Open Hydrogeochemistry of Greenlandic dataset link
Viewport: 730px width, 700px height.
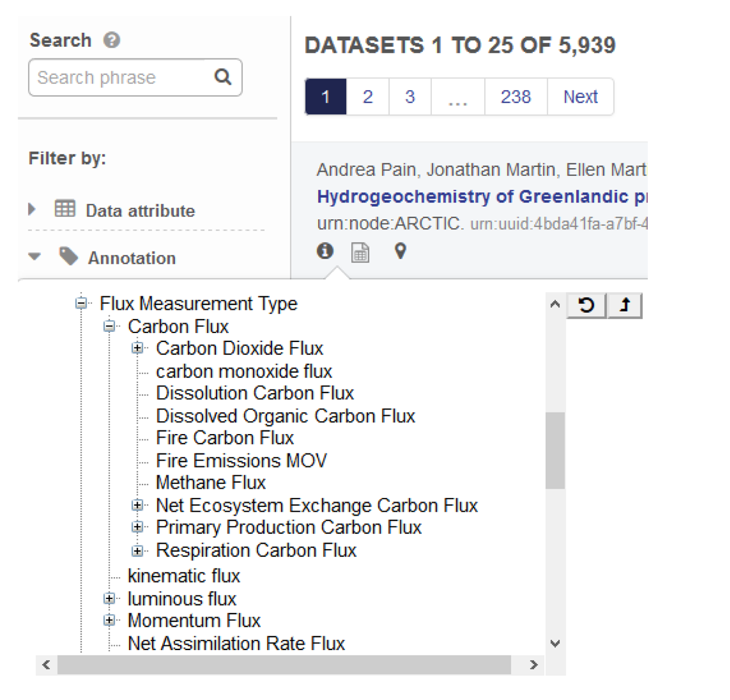coord(482,197)
